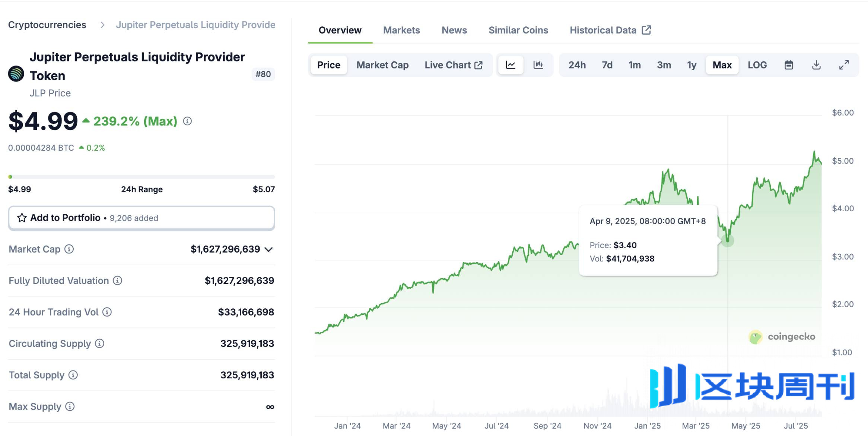868x436 pixels.
Task: Click Circulating Supply info icon
Action: coord(99,343)
